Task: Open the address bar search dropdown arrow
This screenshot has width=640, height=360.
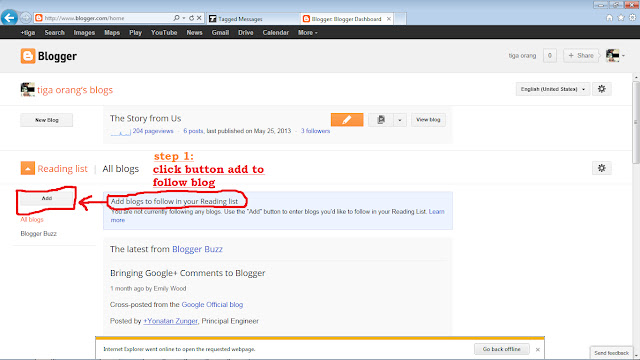Action: click(x=184, y=18)
